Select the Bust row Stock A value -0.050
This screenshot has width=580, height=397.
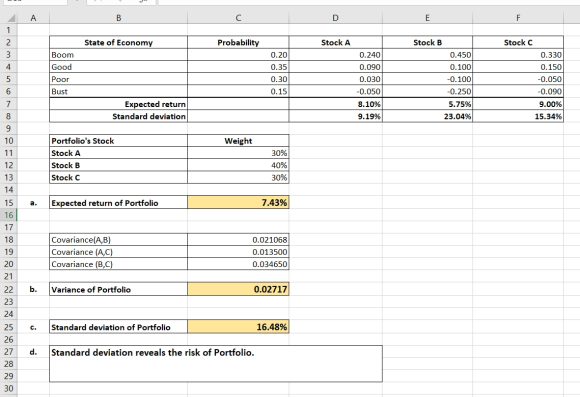(335, 91)
